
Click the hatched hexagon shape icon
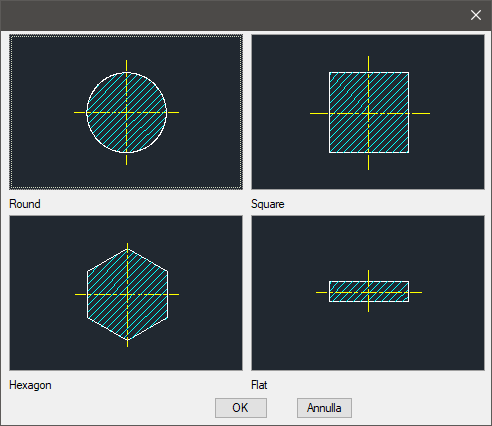tap(127, 294)
